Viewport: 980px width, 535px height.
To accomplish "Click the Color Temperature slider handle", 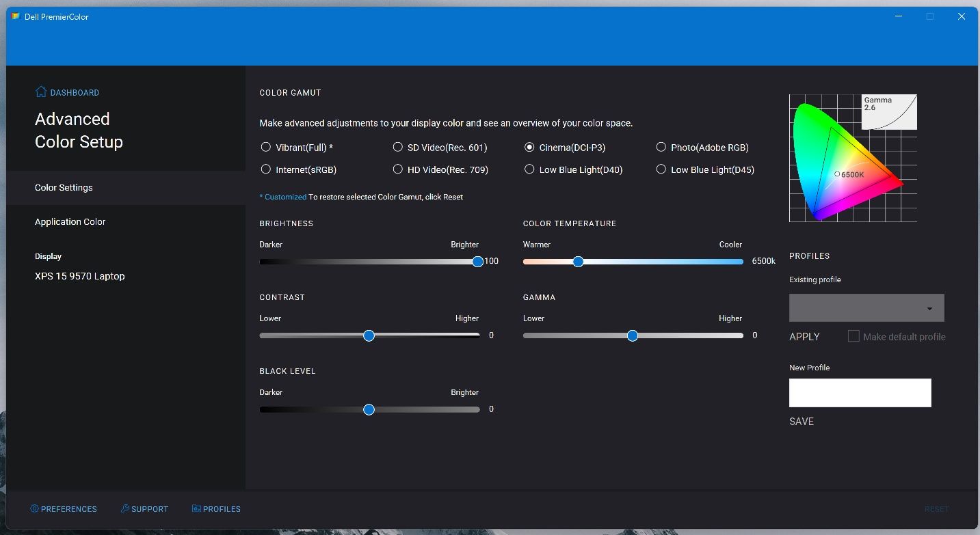I will coord(578,261).
